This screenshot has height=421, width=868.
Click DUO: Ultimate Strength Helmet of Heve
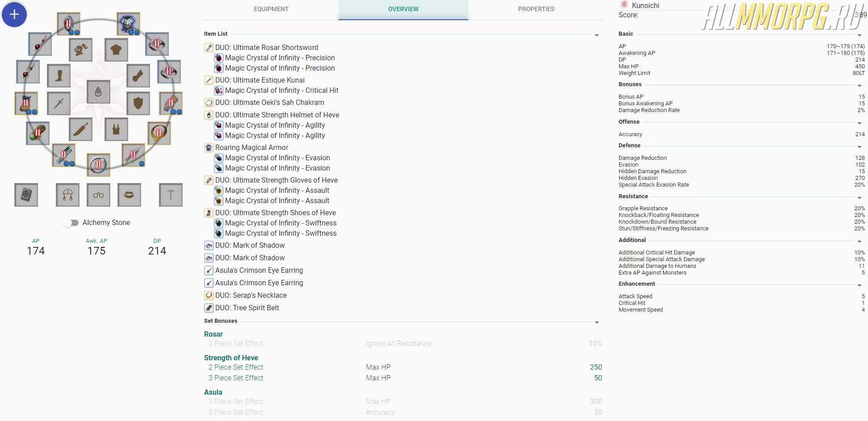[x=277, y=115]
